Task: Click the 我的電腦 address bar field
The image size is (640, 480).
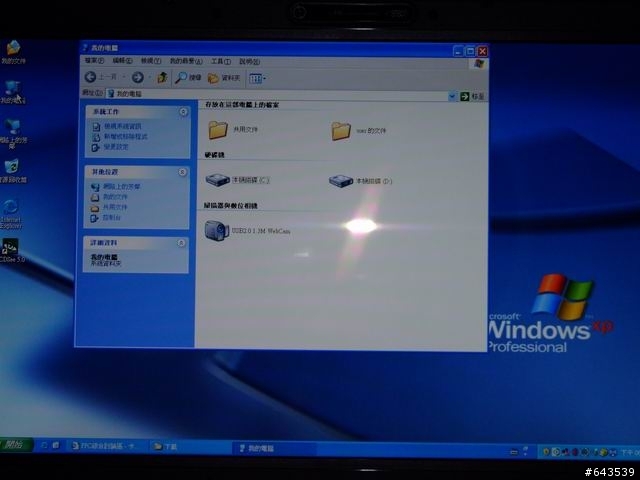Action: coord(278,94)
